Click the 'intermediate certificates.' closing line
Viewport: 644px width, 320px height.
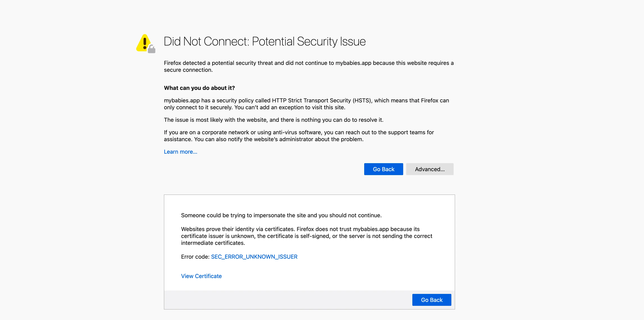tap(213, 243)
